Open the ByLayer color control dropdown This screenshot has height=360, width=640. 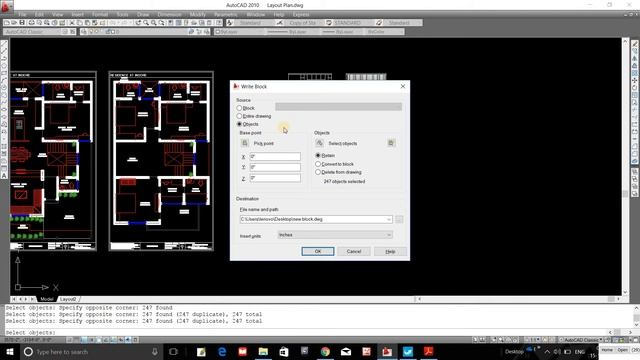[241, 31]
